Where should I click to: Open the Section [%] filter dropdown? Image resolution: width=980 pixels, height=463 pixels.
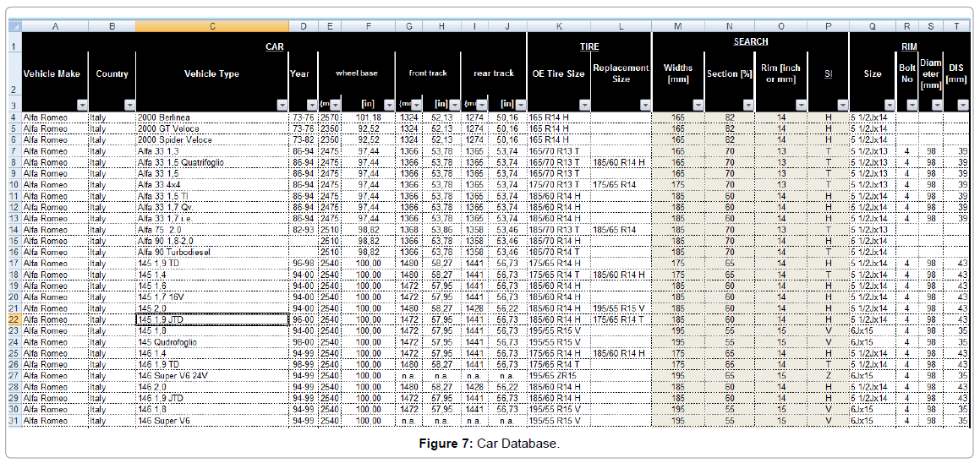[x=748, y=105]
